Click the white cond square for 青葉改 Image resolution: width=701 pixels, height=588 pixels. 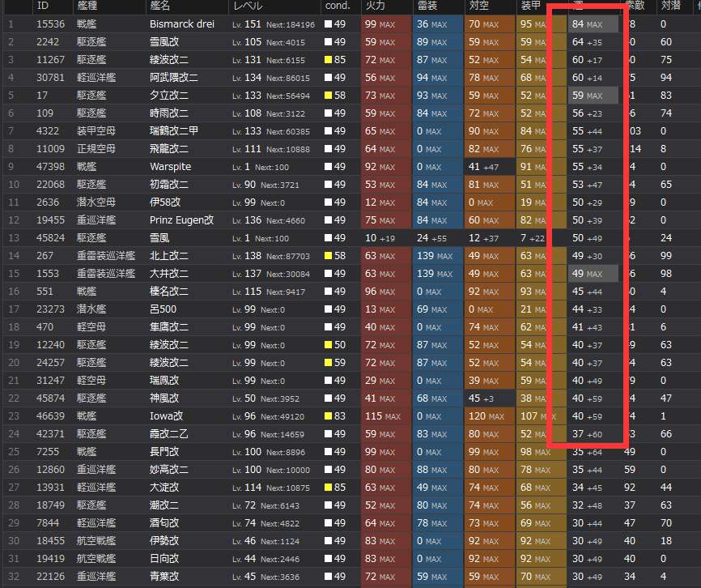click(328, 577)
